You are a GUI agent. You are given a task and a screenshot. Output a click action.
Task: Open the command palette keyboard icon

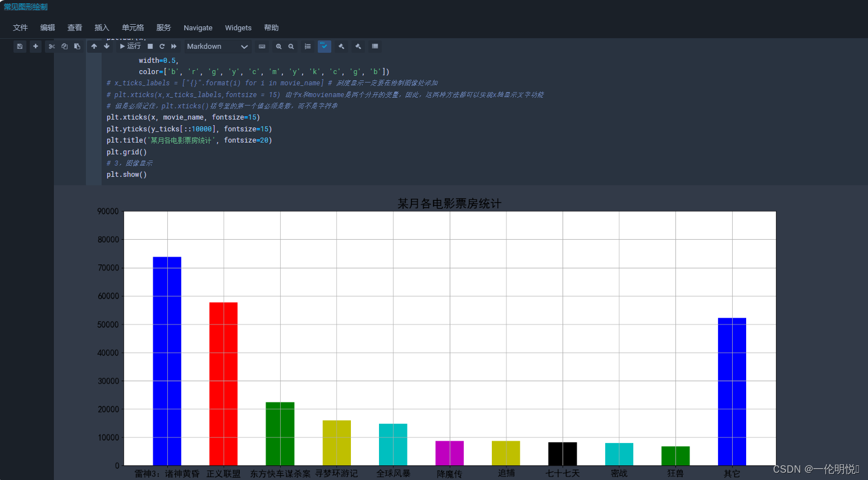[x=262, y=47]
